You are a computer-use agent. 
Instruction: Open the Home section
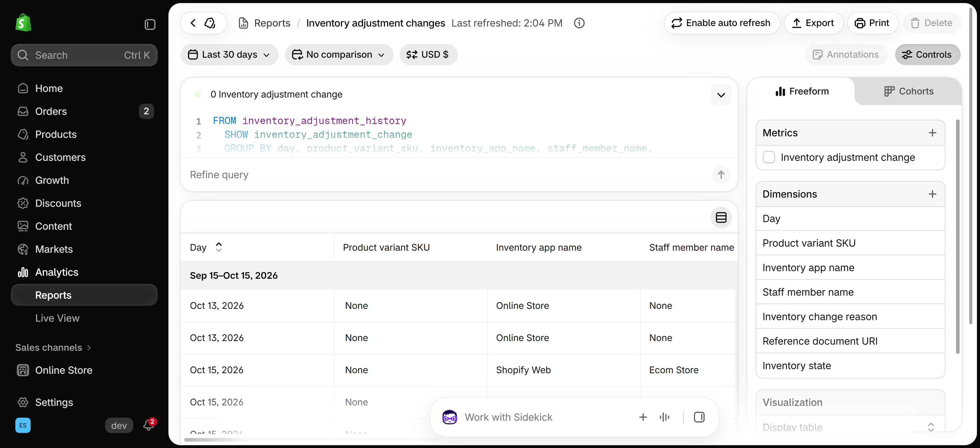point(84,88)
